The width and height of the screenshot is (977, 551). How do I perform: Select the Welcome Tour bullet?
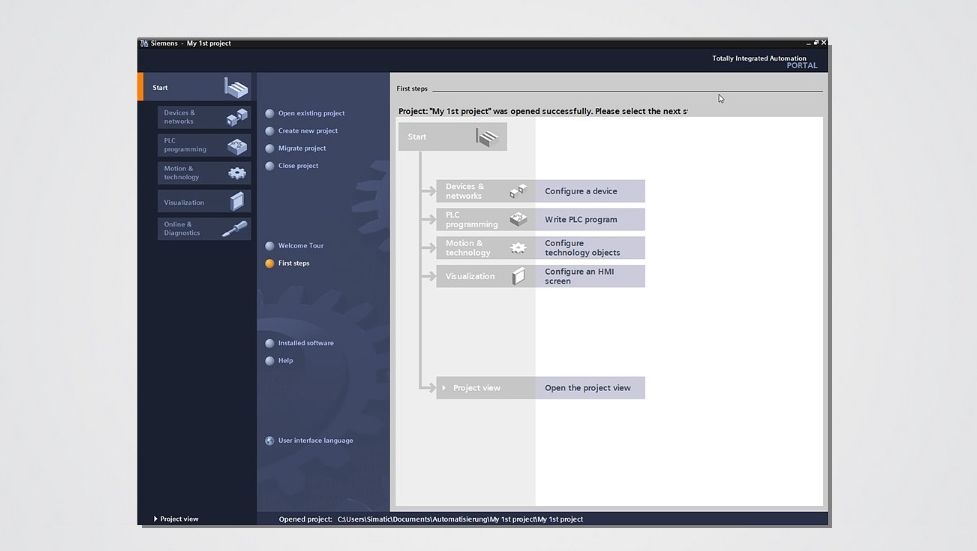(x=270, y=246)
